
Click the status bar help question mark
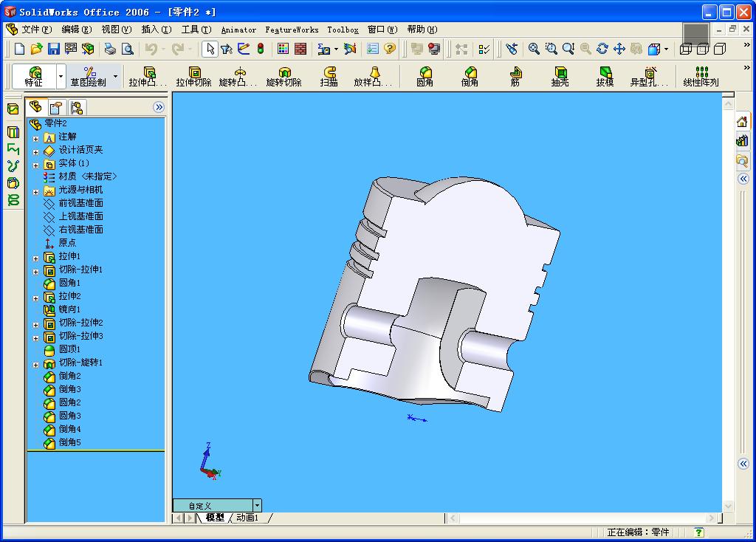[698, 532]
